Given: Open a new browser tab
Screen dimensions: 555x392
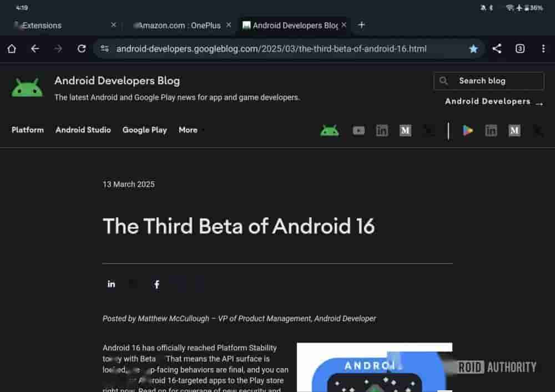Looking at the screenshot, I should coord(361,25).
